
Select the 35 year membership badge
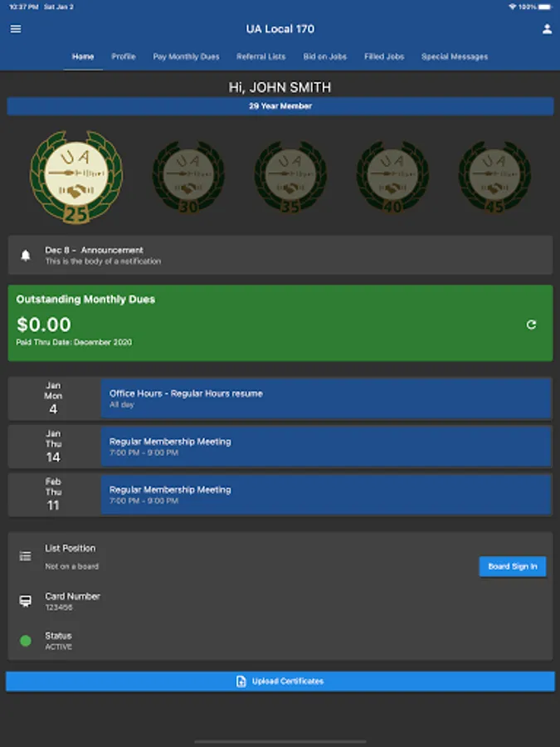tap(290, 178)
